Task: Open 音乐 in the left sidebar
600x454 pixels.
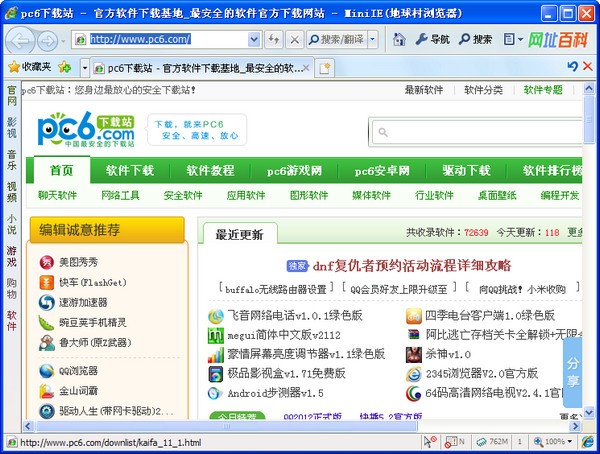Action: [x=12, y=160]
